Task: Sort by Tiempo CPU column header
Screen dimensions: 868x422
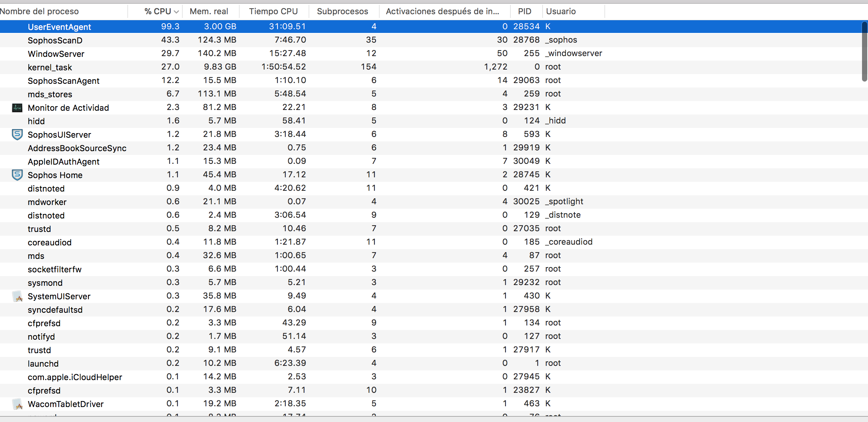Action: (x=273, y=11)
